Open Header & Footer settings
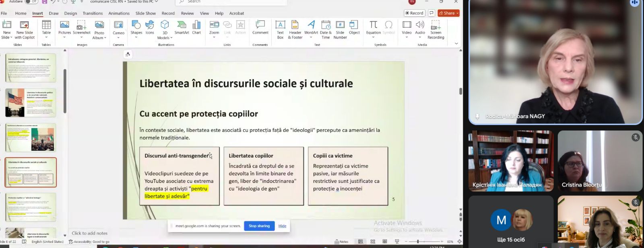 [x=295, y=30]
